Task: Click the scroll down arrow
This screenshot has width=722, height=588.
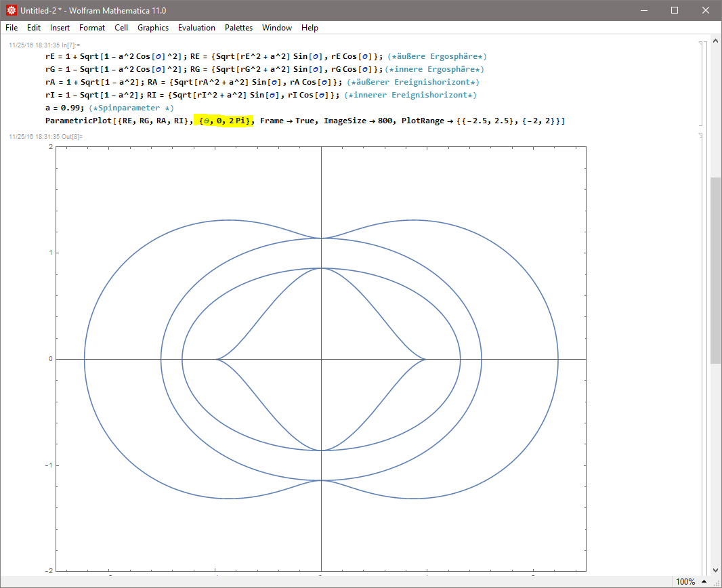Action: coord(715,570)
